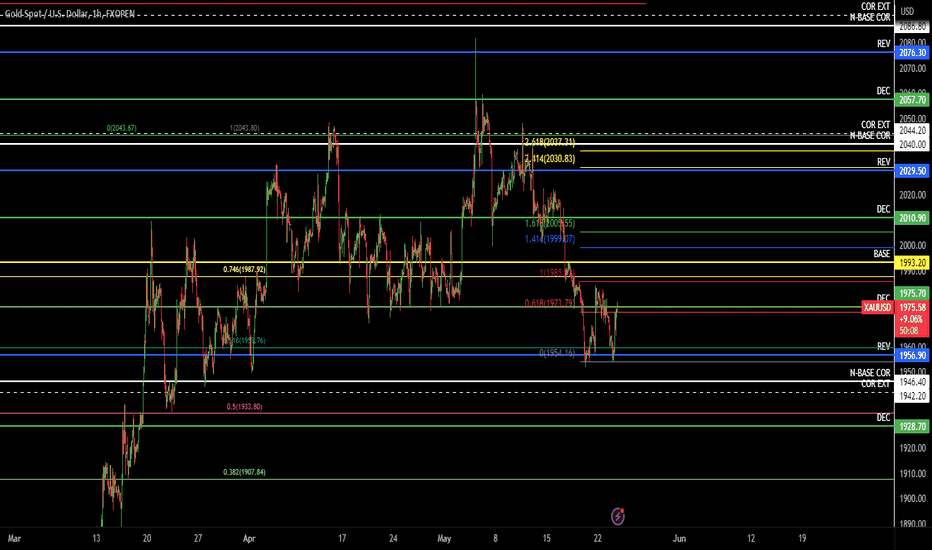The image size is (932, 550).
Task: Select the 0.618(1973.79) Fibonacci level label
Action: point(550,303)
